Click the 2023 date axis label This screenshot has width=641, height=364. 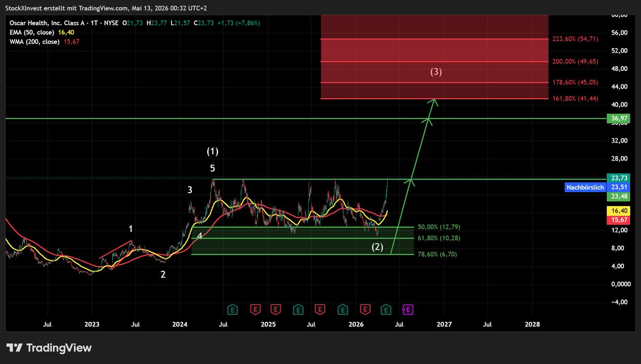[92, 324]
